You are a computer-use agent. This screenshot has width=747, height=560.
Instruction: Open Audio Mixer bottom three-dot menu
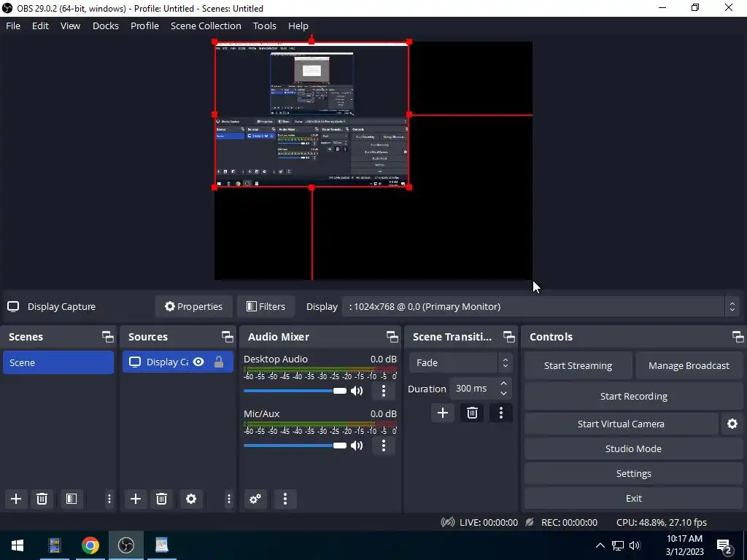pyautogui.click(x=285, y=499)
